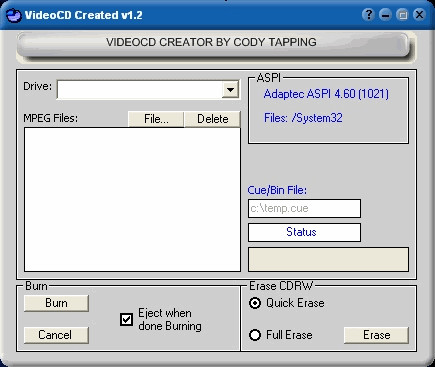
Task: Click the Status field
Action: pos(304,232)
